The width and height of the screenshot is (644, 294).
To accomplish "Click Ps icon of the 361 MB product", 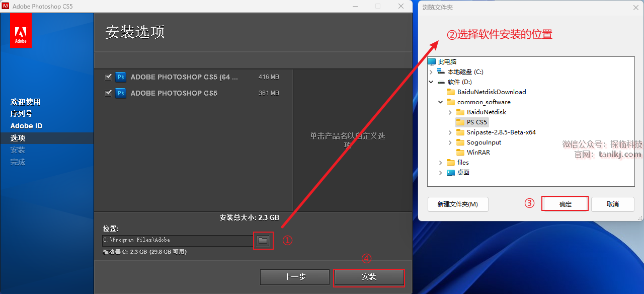I will click(121, 93).
